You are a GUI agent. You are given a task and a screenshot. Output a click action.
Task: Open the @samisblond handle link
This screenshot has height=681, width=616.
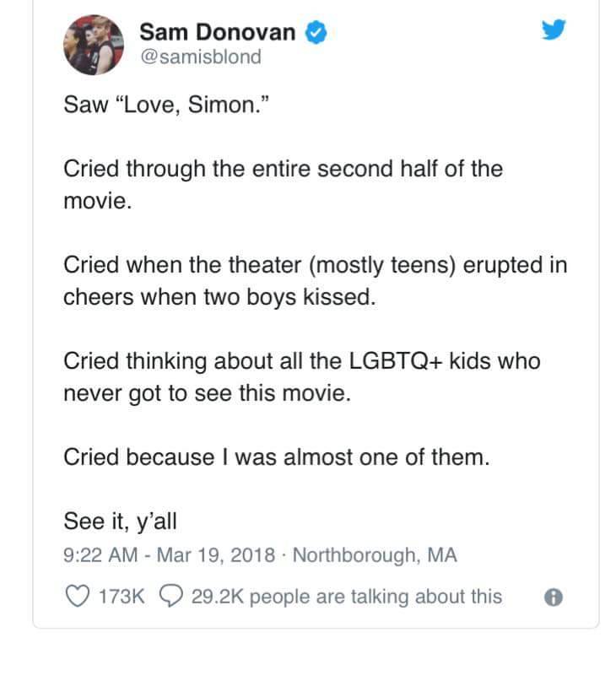click(x=200, y=57)
